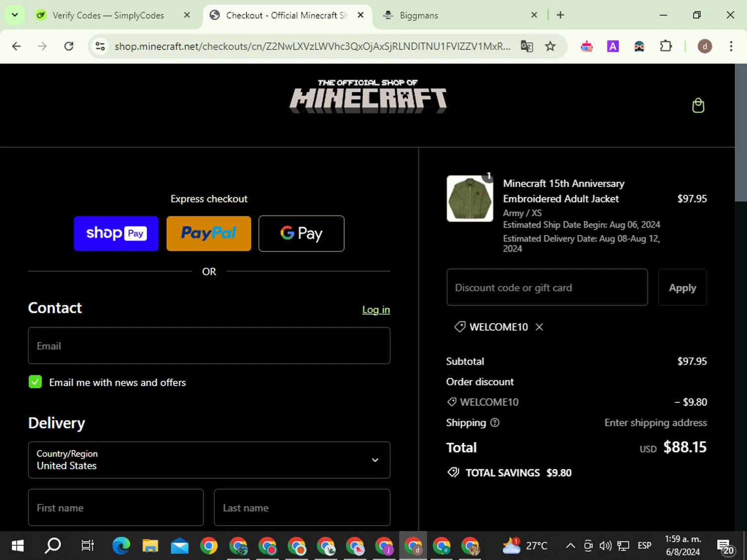Click Total price $88.15
The image size is (747, 560).
click(x=685, y=447)
